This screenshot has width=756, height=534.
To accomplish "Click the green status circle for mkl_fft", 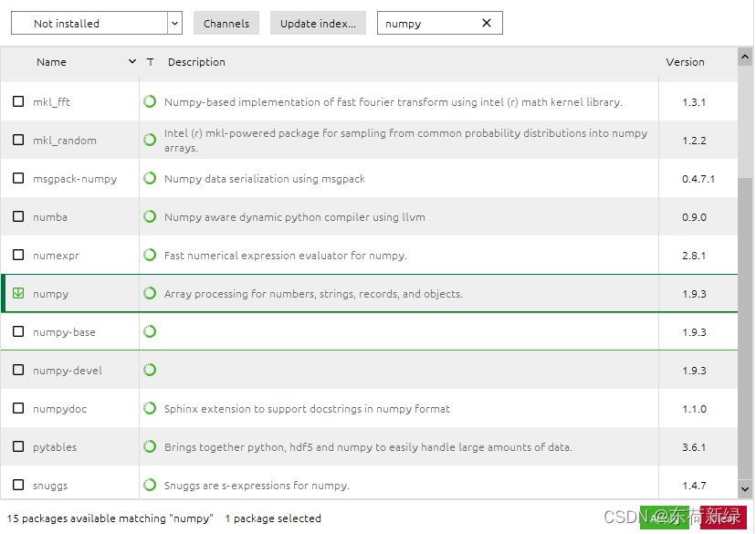I will click(150, 101).
